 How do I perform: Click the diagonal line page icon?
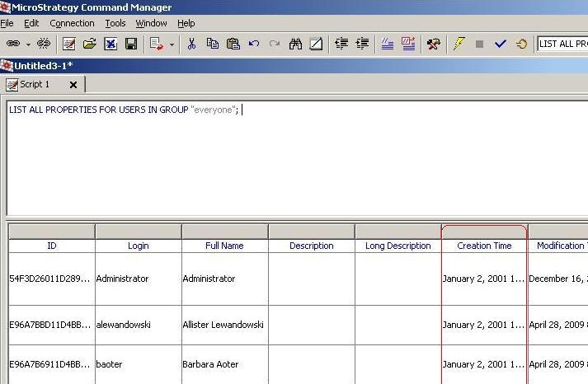click(x=316, y=44)
